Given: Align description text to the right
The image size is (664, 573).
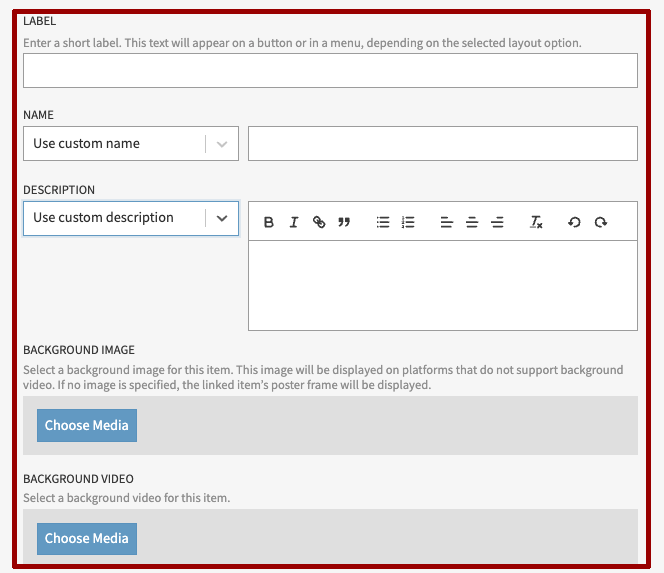Looking at the screenshot, I should click(497, 222).
